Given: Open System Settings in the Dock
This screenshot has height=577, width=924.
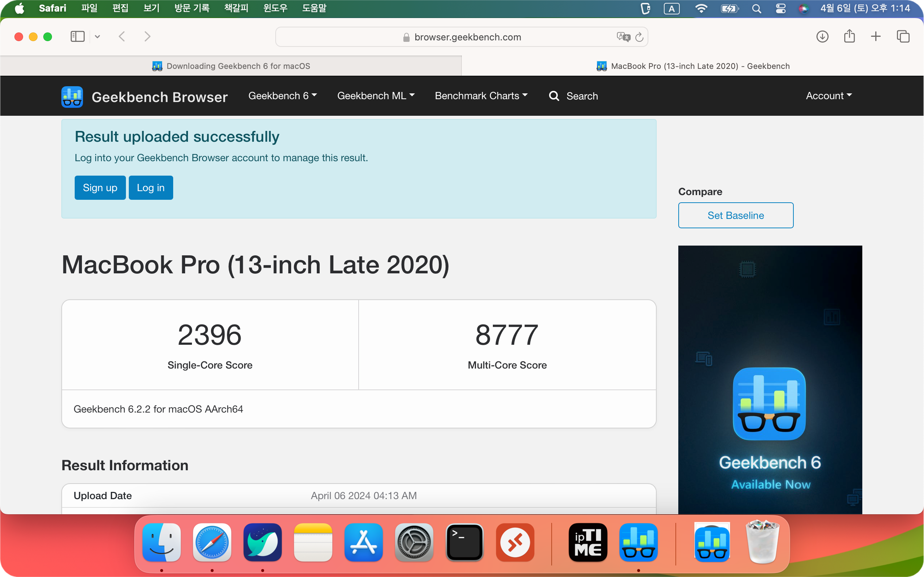Looking at the screenshot, I should pos(414,542).
